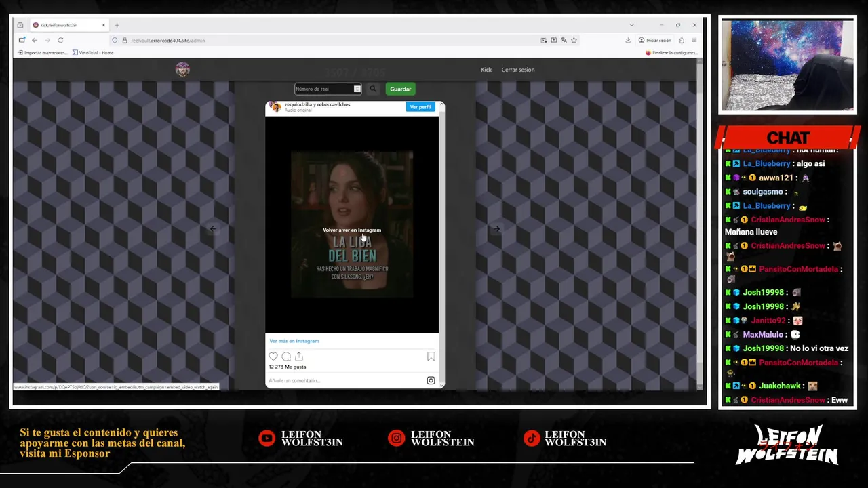Open a new tab with plus button
The height and width of the screenshot is (488, 868).
pos(117,25)
